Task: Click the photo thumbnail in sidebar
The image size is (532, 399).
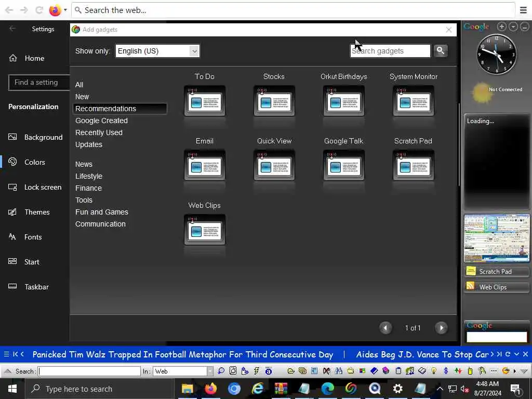Action: coord(497,238)
